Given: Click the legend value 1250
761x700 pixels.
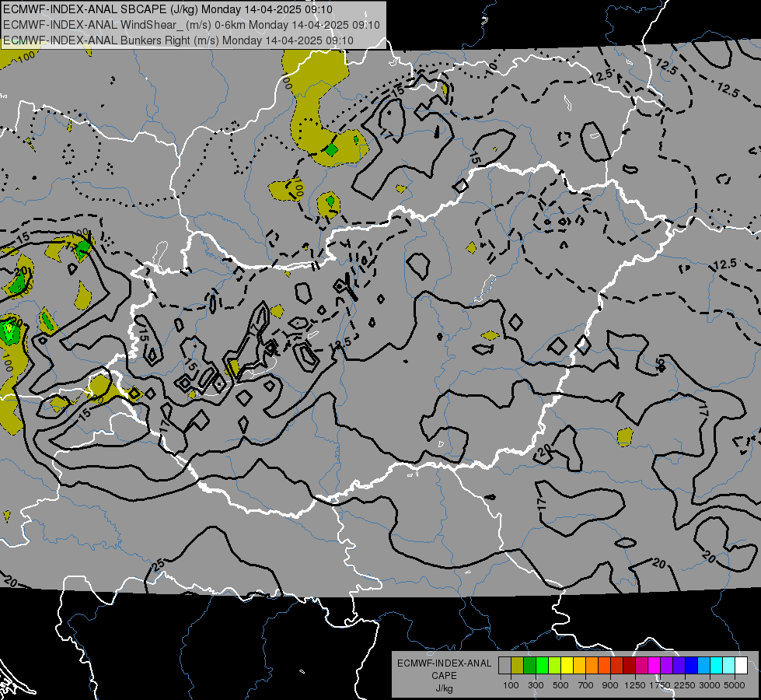Looking at the screenshot, I should pyautogui.click(x=635, y=685).
